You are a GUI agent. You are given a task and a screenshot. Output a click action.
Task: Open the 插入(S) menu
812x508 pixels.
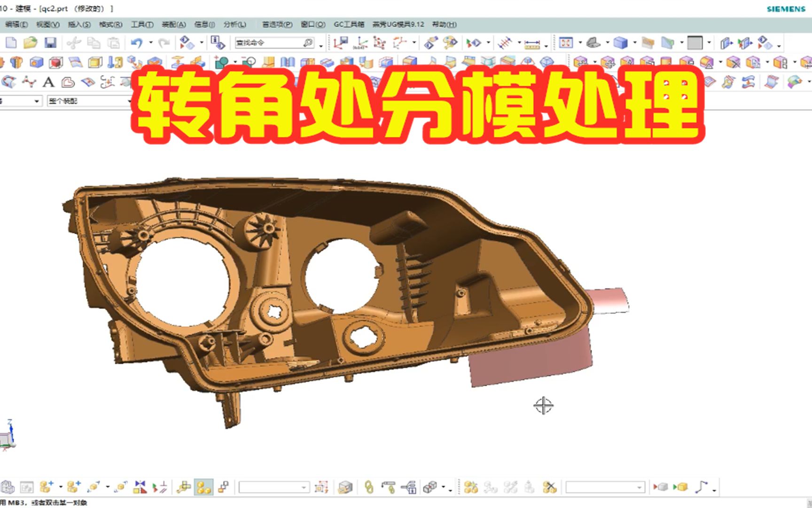(x=79, y=24)
